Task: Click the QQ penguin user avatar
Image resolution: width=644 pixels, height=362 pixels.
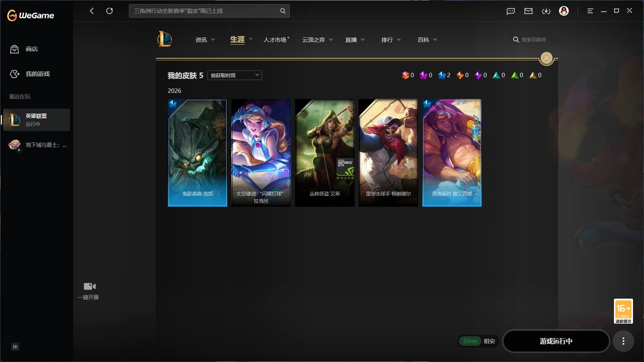Action: point(564,11)
